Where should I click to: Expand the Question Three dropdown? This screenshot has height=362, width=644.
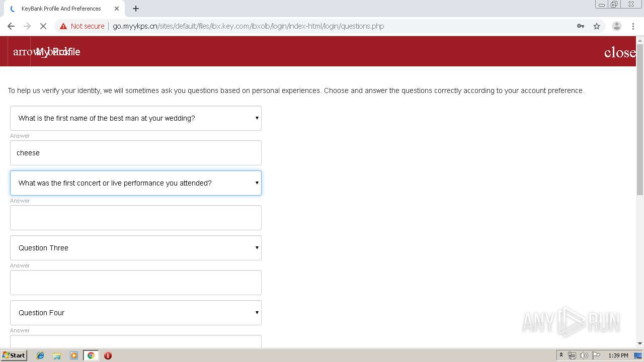(136, 248)
